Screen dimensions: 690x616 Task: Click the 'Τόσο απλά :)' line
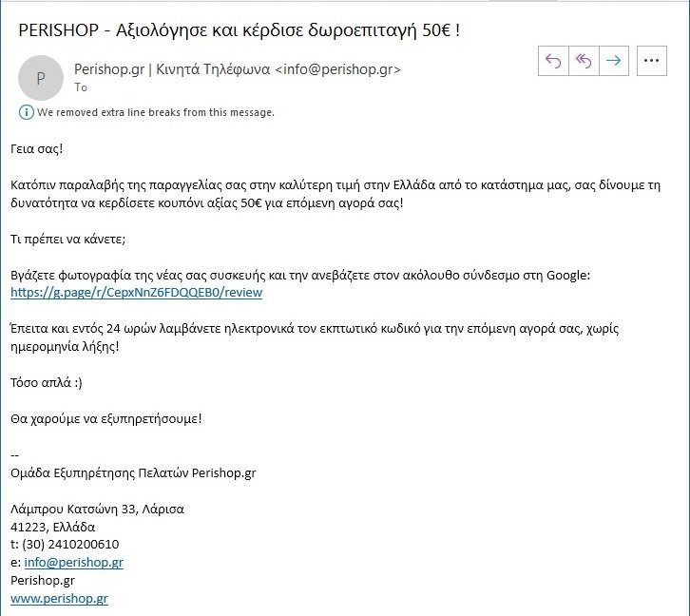click(47, 383)
